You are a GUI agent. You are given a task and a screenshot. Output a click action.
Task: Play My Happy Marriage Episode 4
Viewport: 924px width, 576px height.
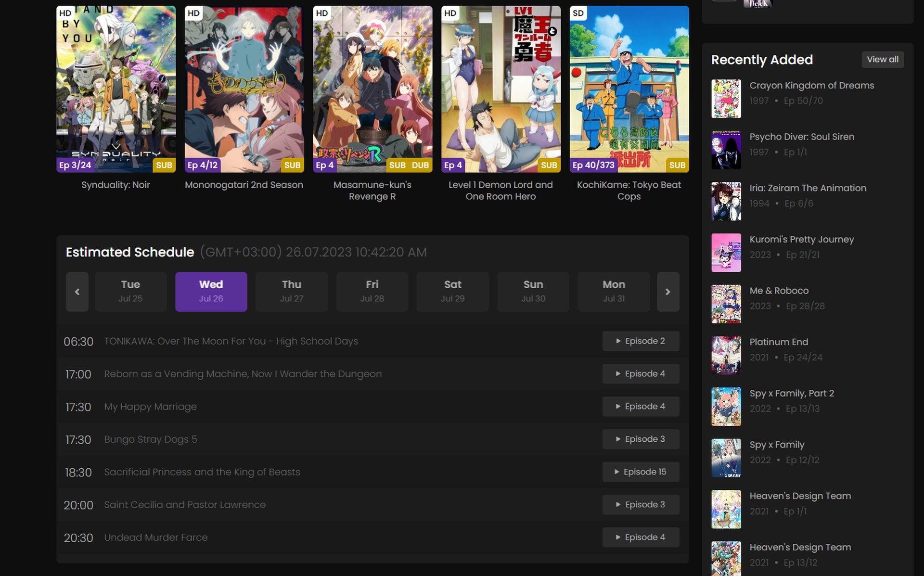tap(641, 406)
